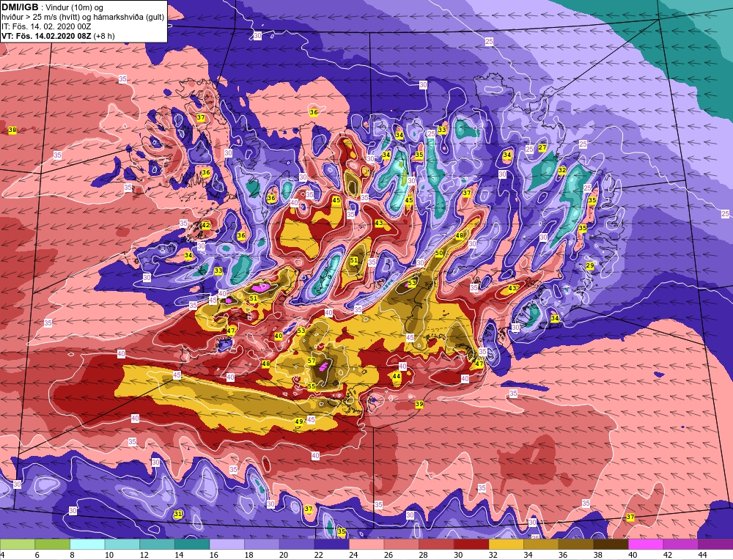Click the yellow gust label '32'
The width and height of the screenshot is (733, 560).
click(562, 170)
